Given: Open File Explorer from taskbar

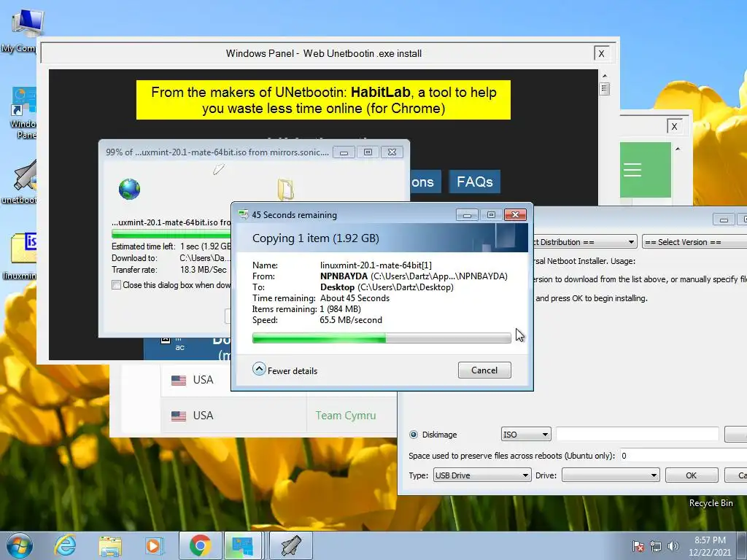Looking at the screenshot, I should 110,545.
